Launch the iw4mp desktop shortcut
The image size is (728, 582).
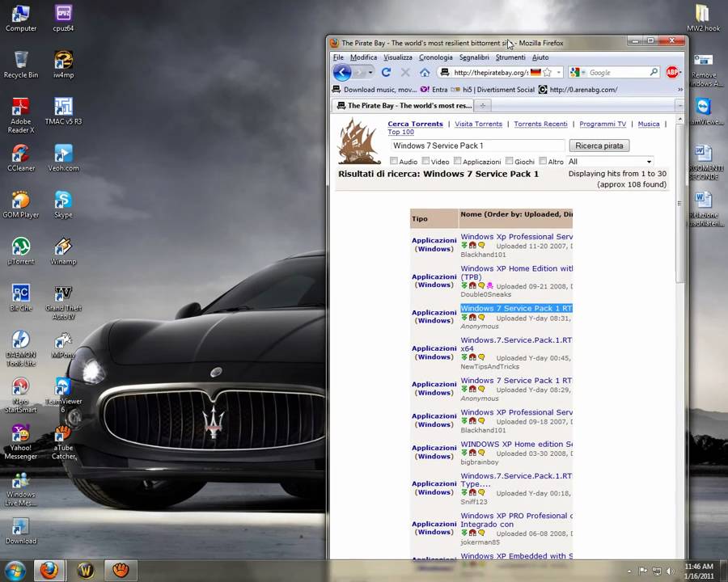pos(63,65)
